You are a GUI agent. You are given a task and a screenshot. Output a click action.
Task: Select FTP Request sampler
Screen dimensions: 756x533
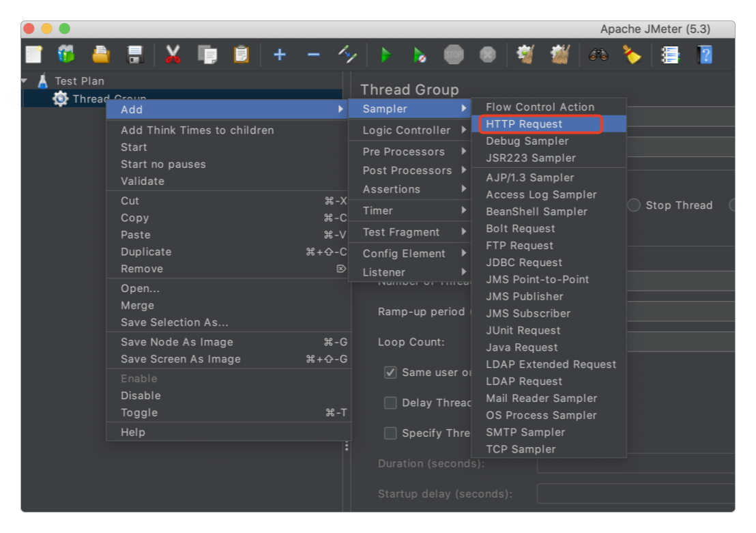(x=549, y=246)
